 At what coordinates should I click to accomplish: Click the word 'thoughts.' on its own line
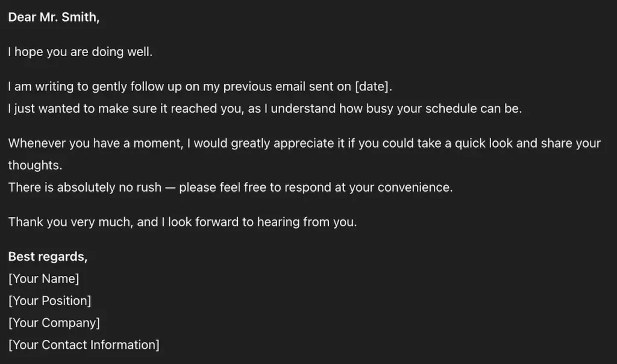point(35,165)
